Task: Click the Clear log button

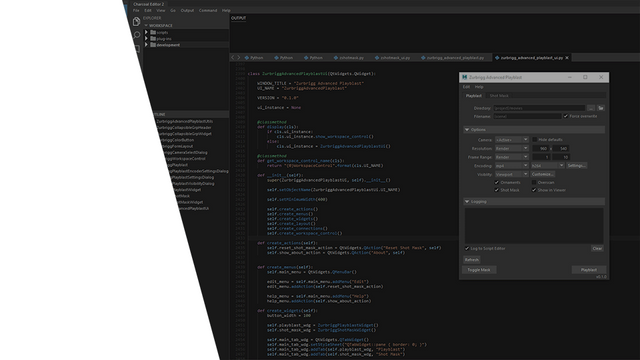Action: tap(597, 249)
